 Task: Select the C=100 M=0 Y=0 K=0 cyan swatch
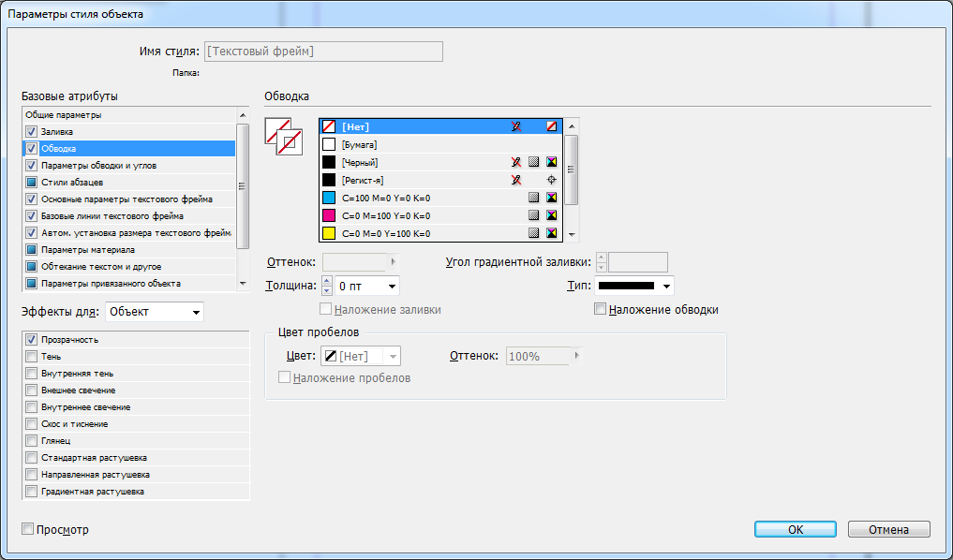pyautogui.click(x=441, y=198)
